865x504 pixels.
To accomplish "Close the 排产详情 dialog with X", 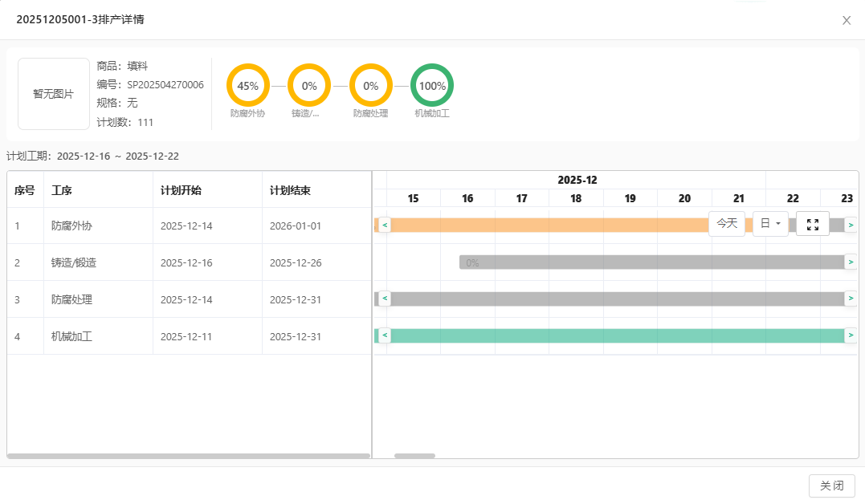I will tap(847, 20).
